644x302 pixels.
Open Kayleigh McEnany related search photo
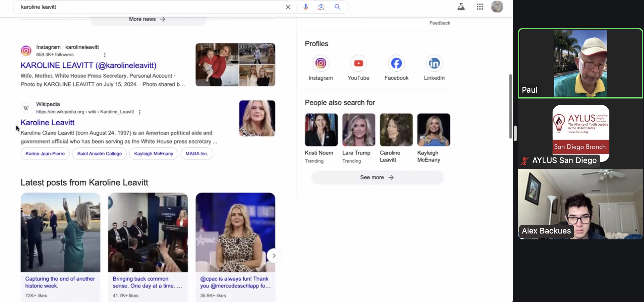coord(434,130)
